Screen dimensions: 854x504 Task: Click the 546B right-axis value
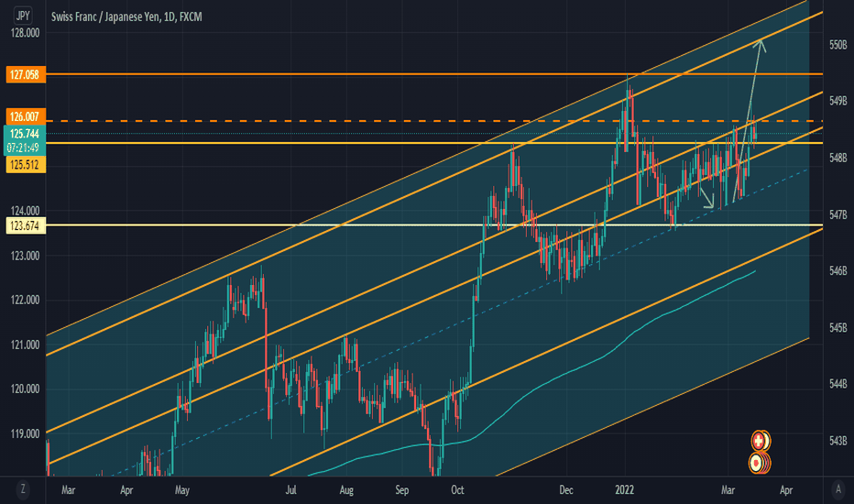838,271
